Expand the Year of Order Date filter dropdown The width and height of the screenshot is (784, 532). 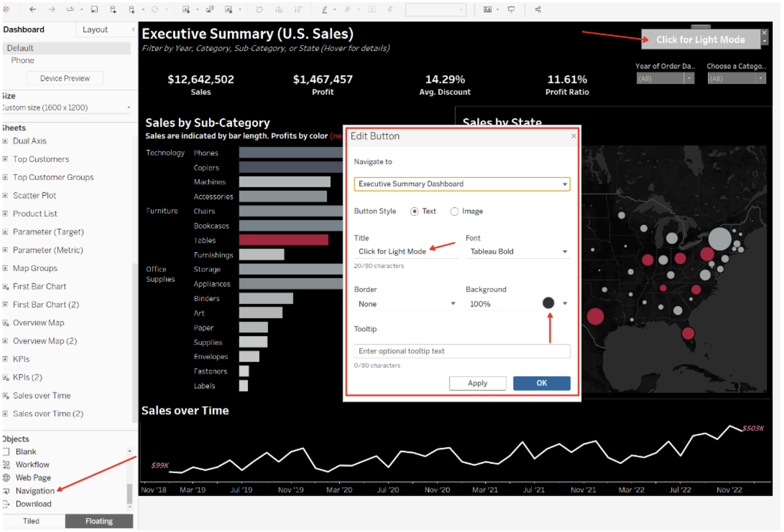689,78
